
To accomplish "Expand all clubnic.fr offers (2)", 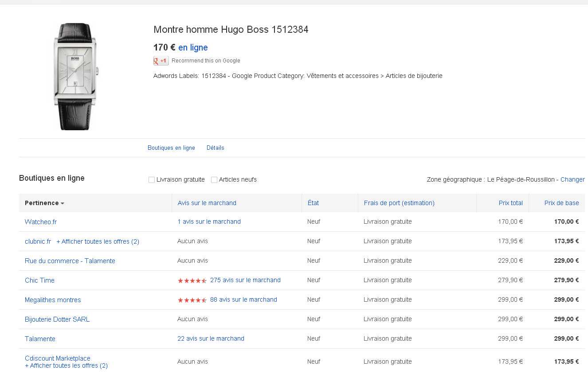I will [x=98, y=241].
